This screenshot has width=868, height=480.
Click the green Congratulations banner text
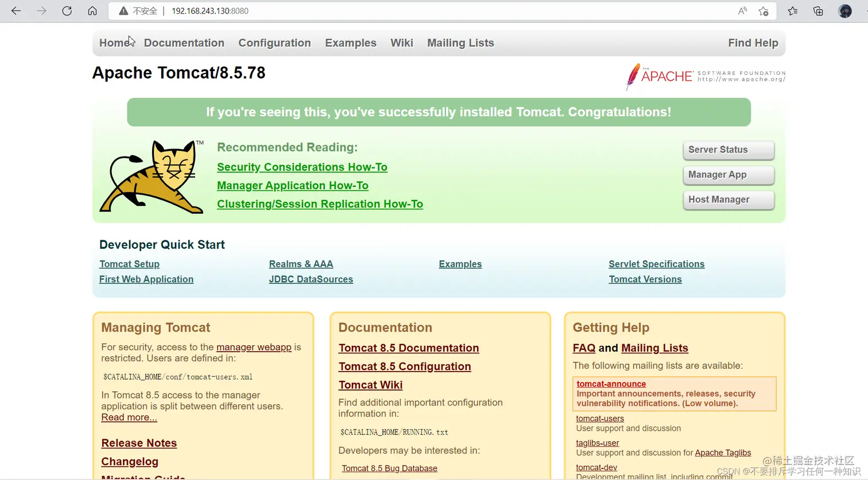pyautogui.click(x=439, y=112)
